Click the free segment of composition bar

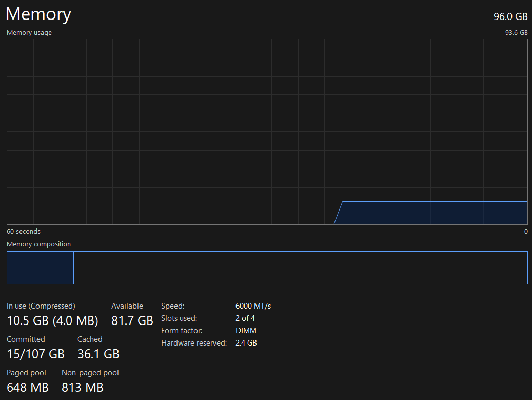click(x=397, y=268)
